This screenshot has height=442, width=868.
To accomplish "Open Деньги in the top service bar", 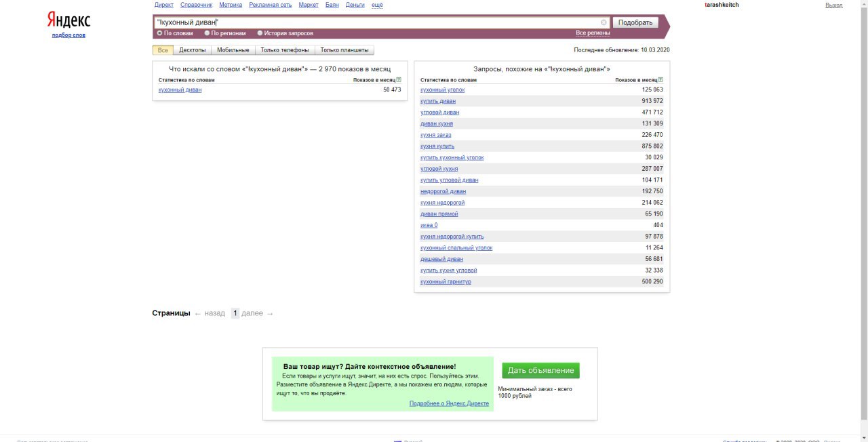I will [x=355, y=5].
